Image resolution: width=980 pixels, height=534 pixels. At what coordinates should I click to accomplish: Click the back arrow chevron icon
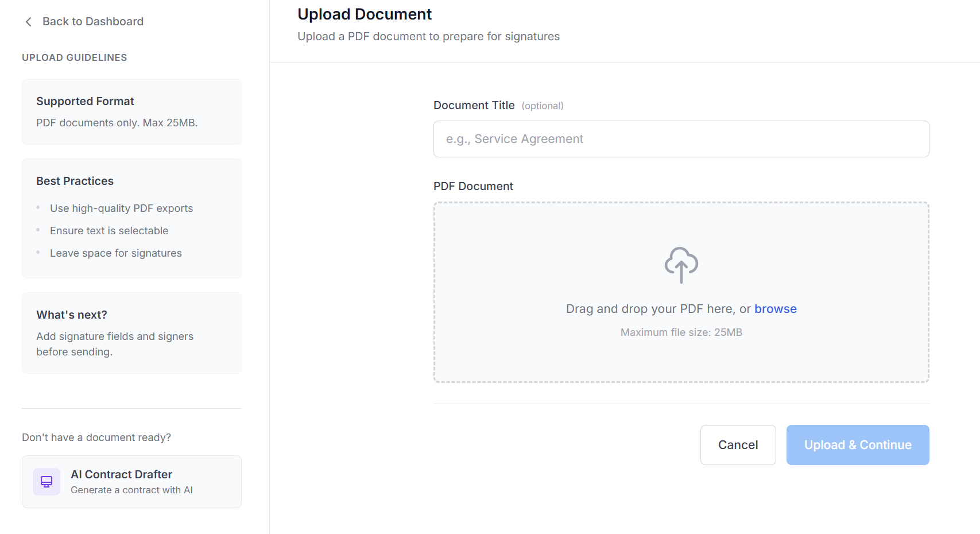click(29, 22)
